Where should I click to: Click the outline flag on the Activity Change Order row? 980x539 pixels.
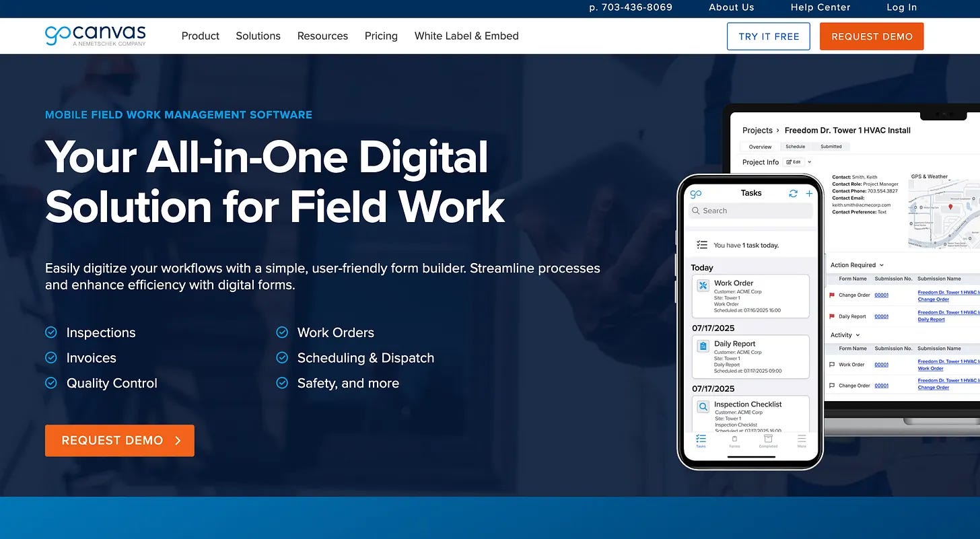(832, 386)
